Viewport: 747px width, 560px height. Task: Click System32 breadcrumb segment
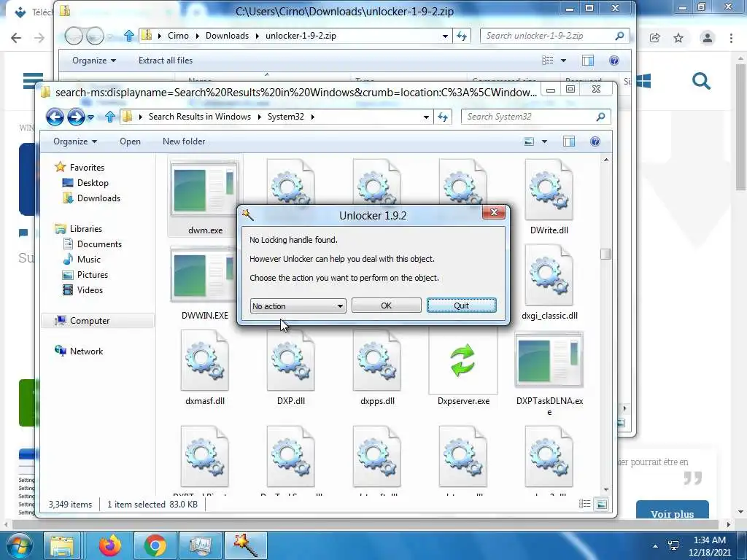[286, 117]
